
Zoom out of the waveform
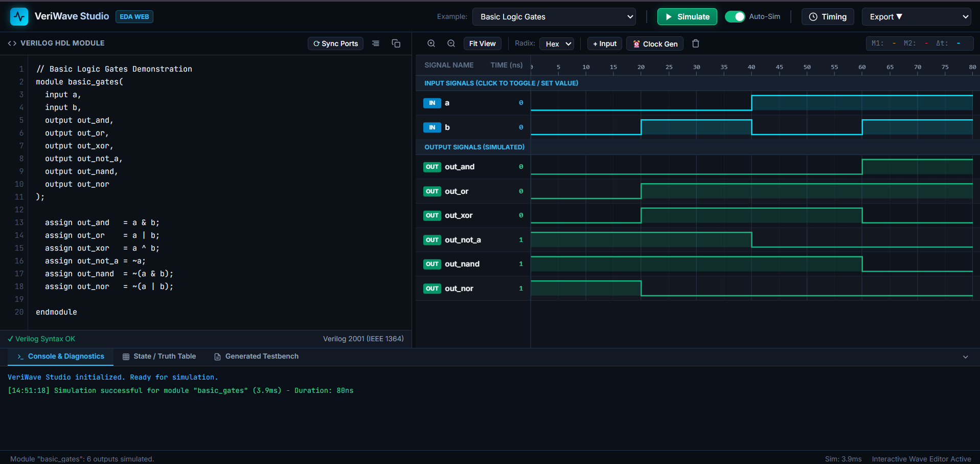pyautogui.click(x=451, y=43)
